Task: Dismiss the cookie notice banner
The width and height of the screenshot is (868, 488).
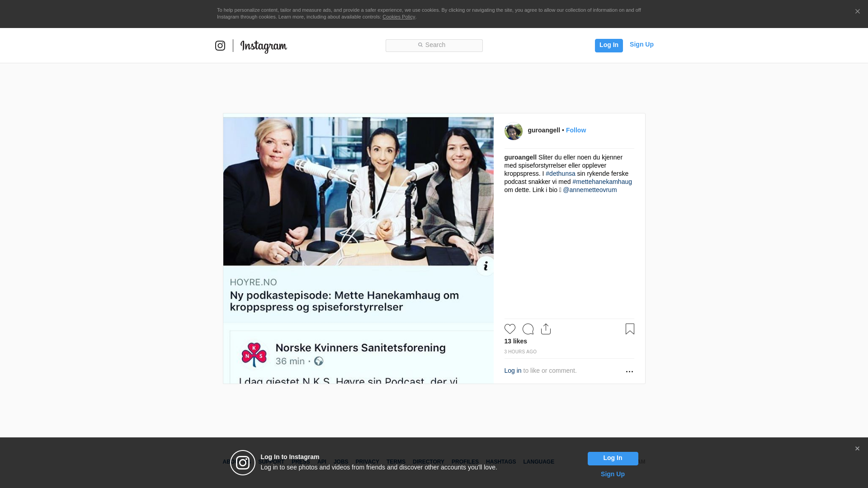Action: [x=857, y=12]
